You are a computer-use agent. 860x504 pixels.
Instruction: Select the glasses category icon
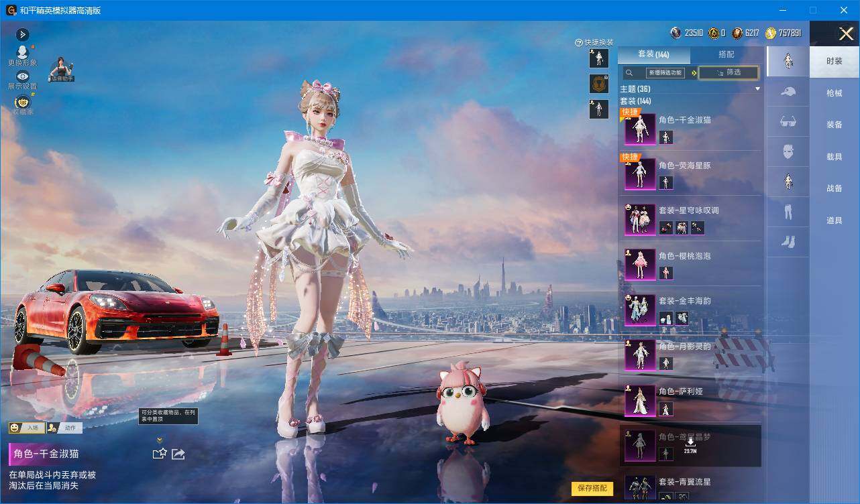pyautogui.click(x=788, y=121)
